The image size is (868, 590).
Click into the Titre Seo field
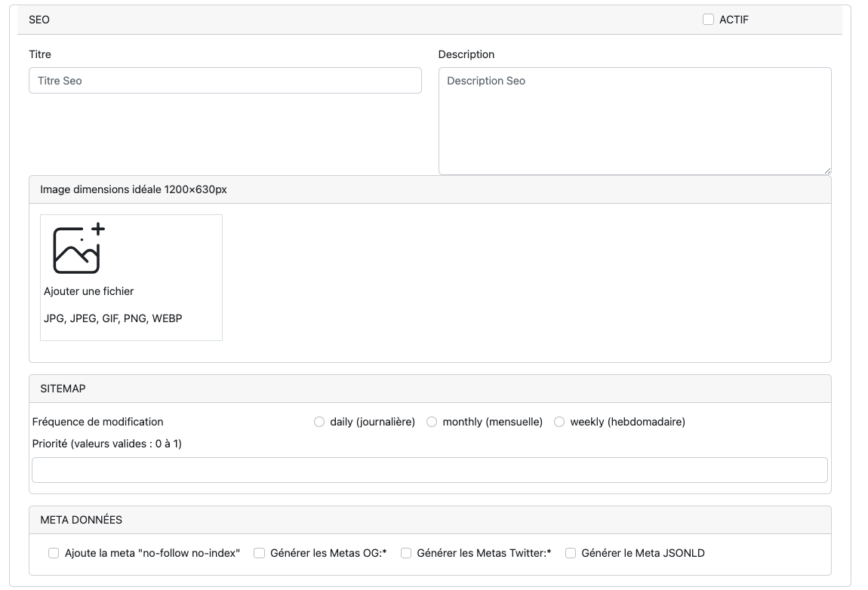click(x=225, y=81)
